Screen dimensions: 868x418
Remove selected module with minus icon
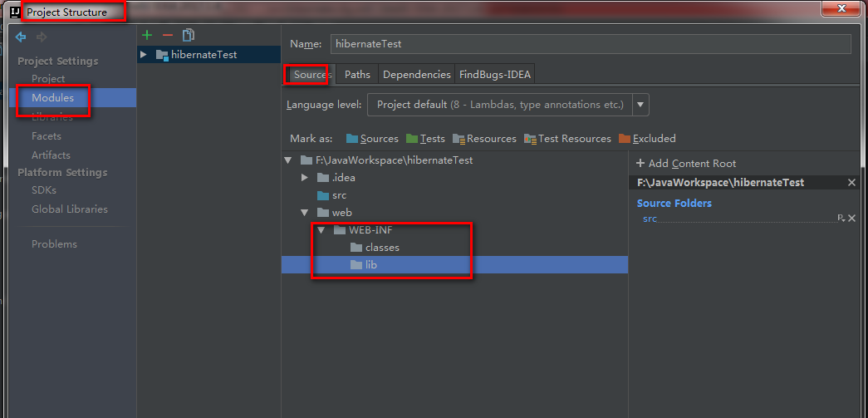pos(168,36)
